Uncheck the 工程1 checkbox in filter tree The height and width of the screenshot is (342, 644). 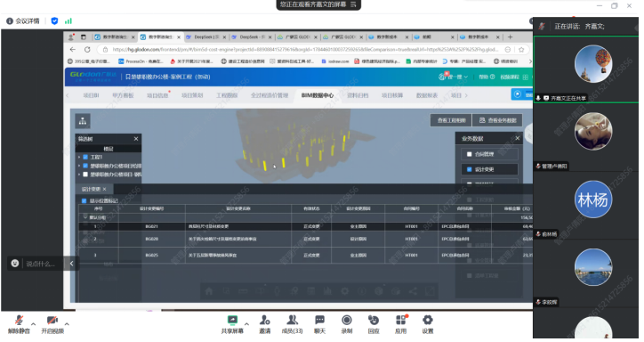point(85,157)
